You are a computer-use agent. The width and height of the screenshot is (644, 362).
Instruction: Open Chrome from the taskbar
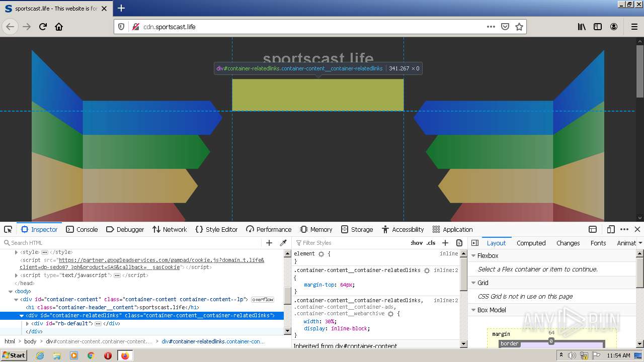pos(91,355)
